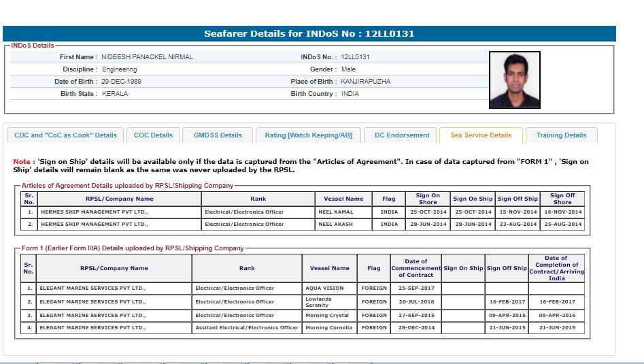Click the Sea Service Details tab
Viewport: 644px width, 364px height.
pos(481,135)
